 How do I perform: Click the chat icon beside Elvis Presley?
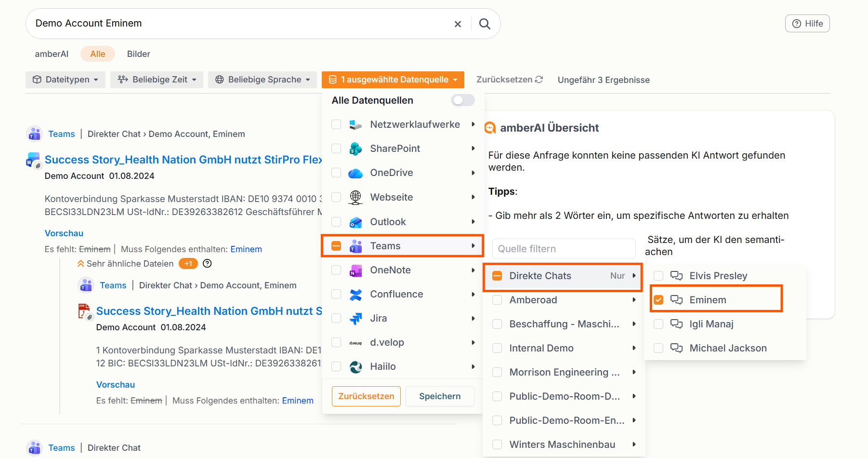[676, 276]
